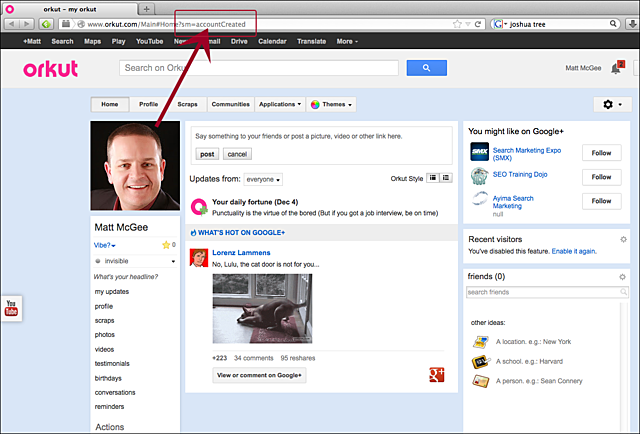This screenshot has width=640, height=434.
Task: Select the Scraps tab
Action: [187, 105]
